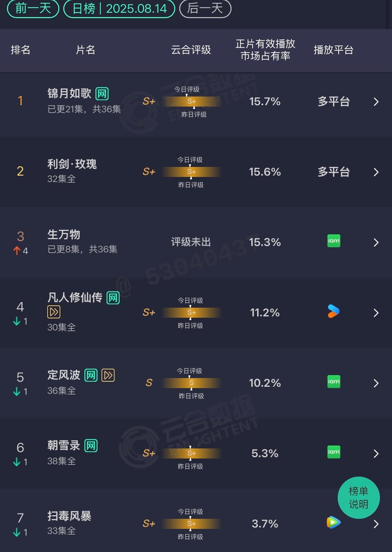Click 正片有效播放市场占有率 column header
The width and height of the screenshot is (392, 552).
[x=265, y=50]
